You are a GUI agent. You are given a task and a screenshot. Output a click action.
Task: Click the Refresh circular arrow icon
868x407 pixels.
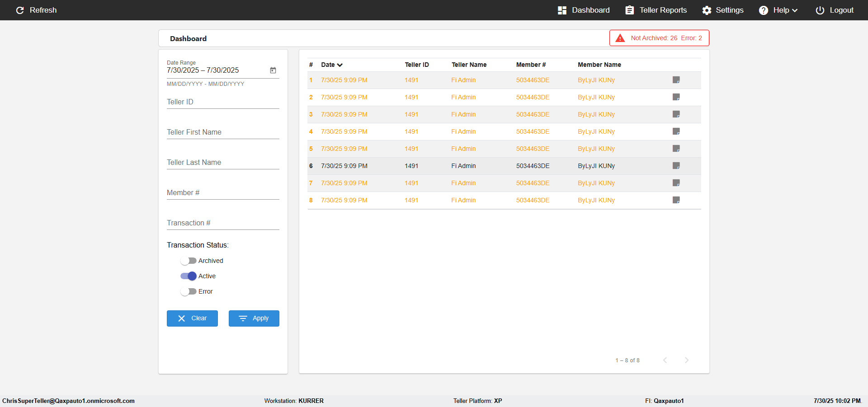(x=20, y=10)
